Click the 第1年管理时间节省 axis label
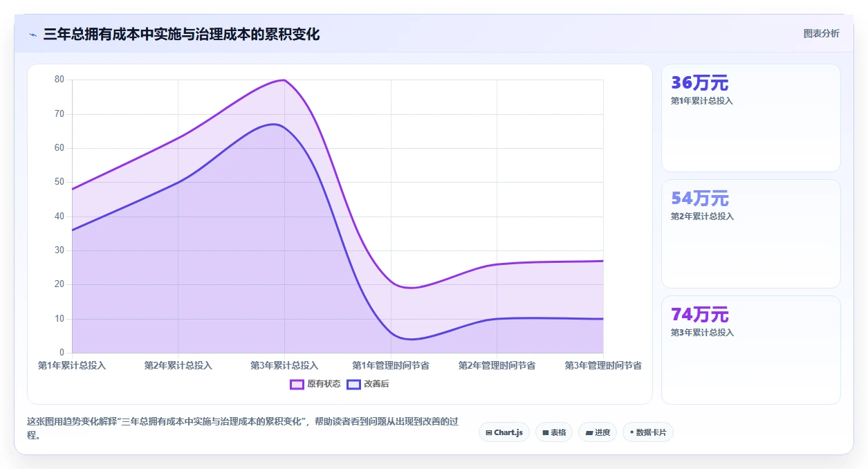The height and width of the screenshot is (469, 868). (x=391, y=365)
